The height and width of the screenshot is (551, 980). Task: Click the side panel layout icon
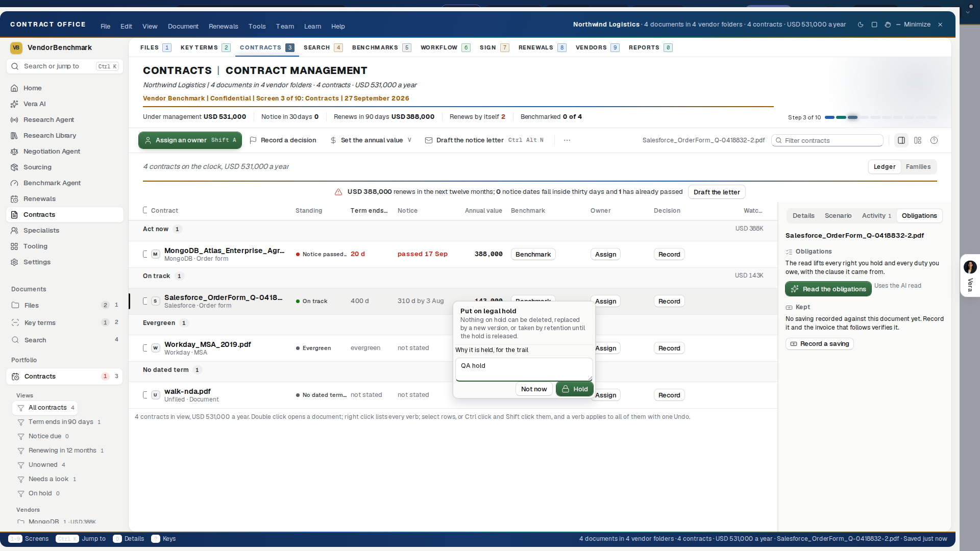click(901, 140)
